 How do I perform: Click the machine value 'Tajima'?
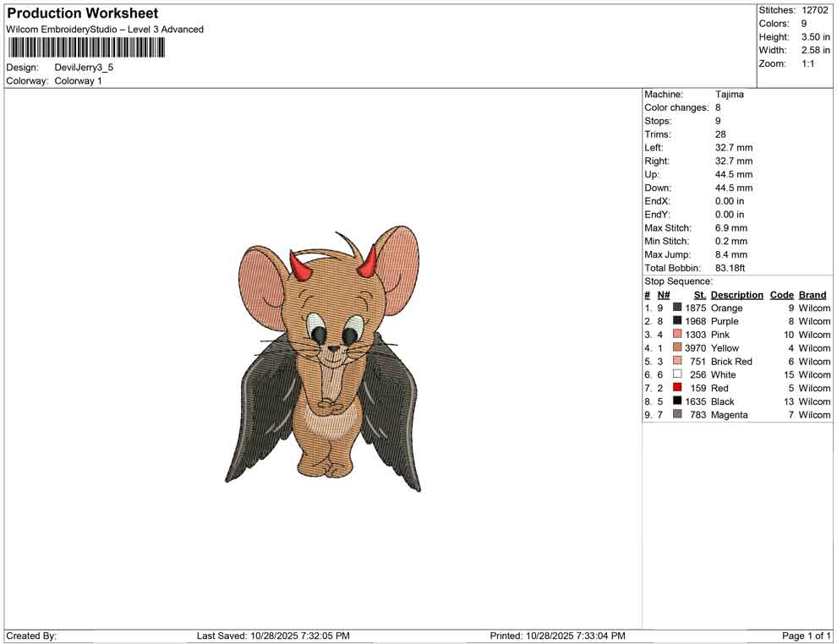(x=729, y=95)
